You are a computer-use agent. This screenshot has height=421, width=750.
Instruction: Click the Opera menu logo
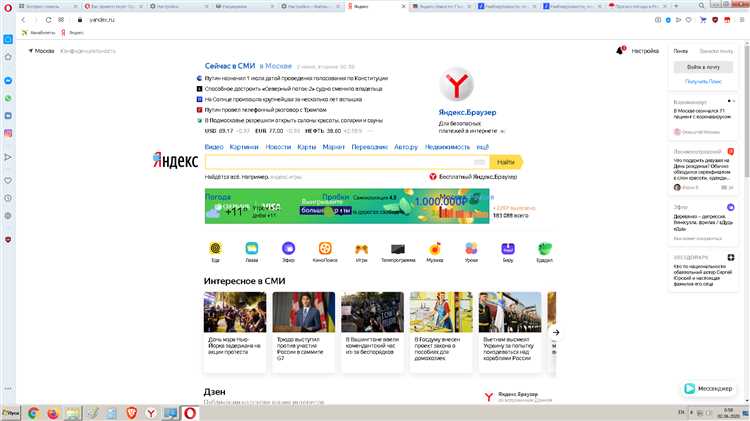(8, 6)
